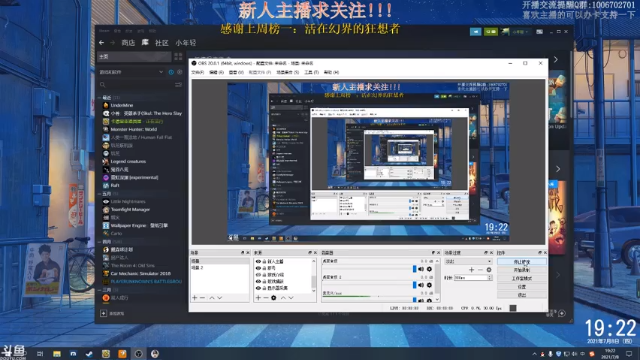Add a transition with Scene Transitions plus icon
Screen dimensions: 640x360
[x=471, y=270]
